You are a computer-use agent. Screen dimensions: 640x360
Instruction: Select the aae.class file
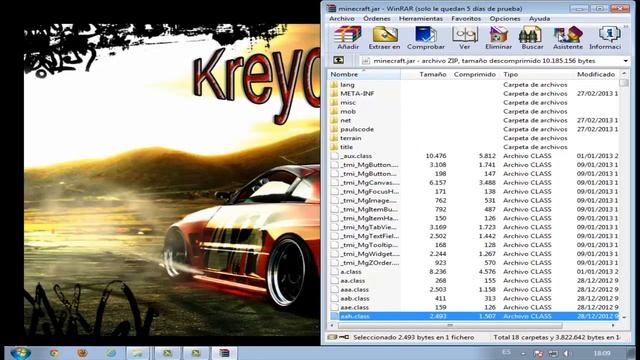(354, 307)
